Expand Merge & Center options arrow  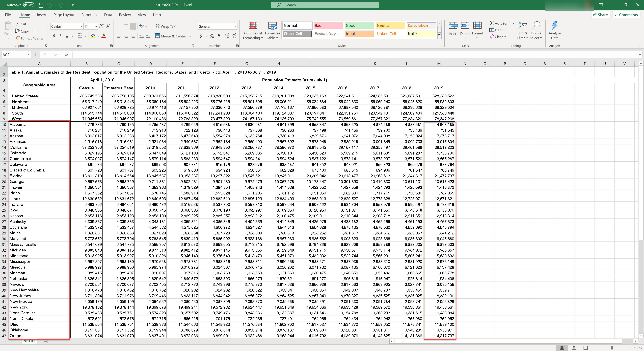point(191,36)
